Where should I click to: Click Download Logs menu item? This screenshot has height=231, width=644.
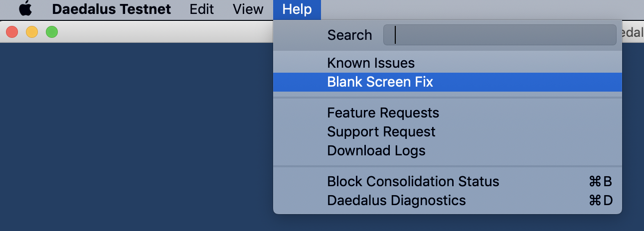click(x=376, y=150)
